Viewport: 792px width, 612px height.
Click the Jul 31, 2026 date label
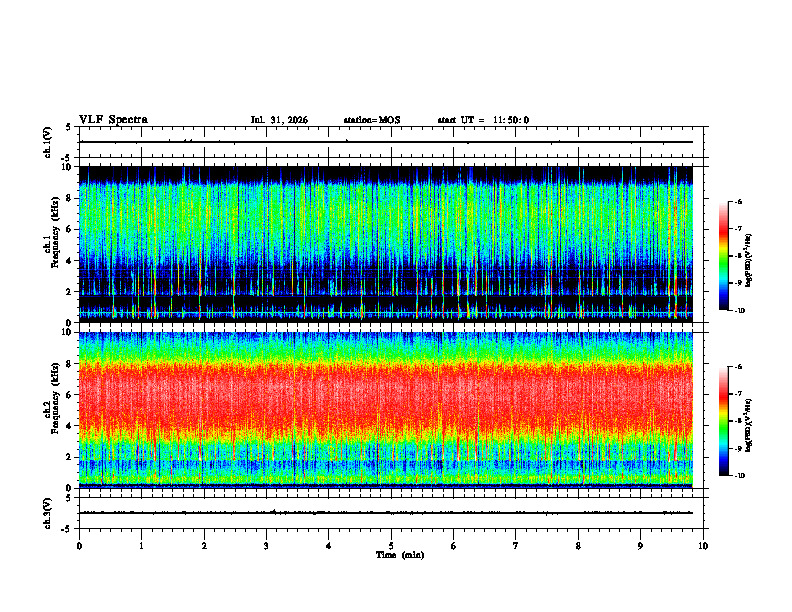[x=279, y=120]
